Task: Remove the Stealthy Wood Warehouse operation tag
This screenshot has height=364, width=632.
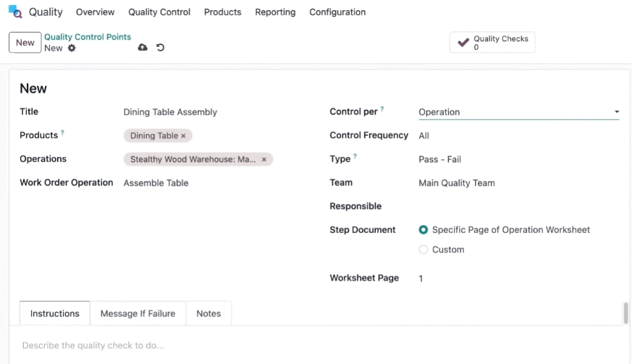Action: pyautogui.click(x=264, y=160)
